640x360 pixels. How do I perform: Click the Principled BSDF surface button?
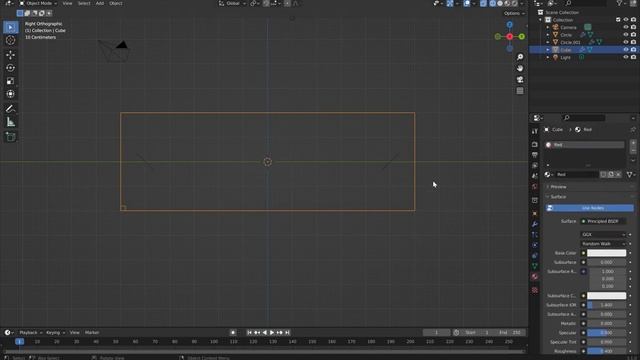[x=603, y=221]
